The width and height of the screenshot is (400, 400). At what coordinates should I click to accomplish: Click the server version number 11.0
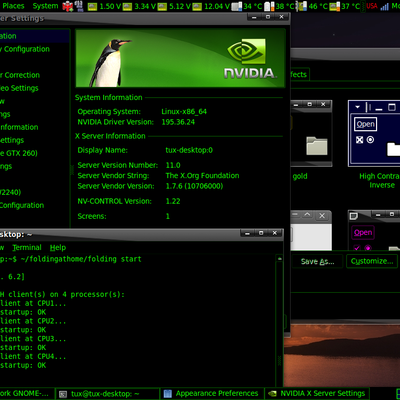pyautogui.click(x=173, y=165)
